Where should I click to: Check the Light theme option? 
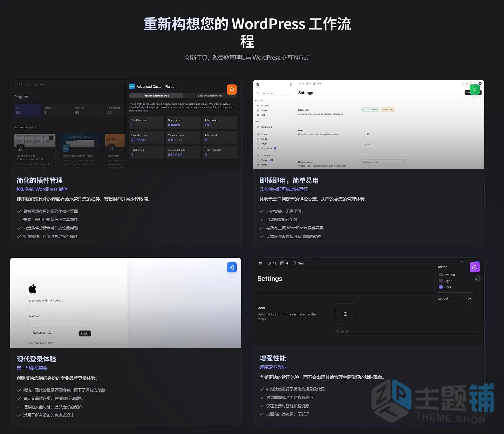click(441, 281)
